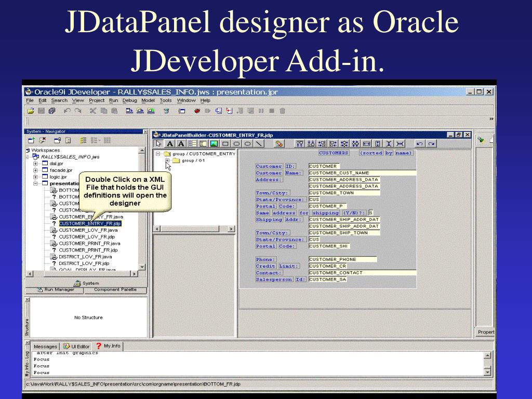Click the Save floppy disk icon
This screenshot has width=532, height=399.
click(x=42, y=111)
